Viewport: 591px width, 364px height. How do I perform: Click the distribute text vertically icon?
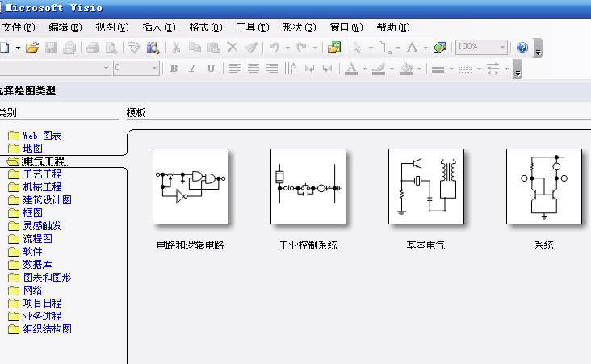(290, 69)
